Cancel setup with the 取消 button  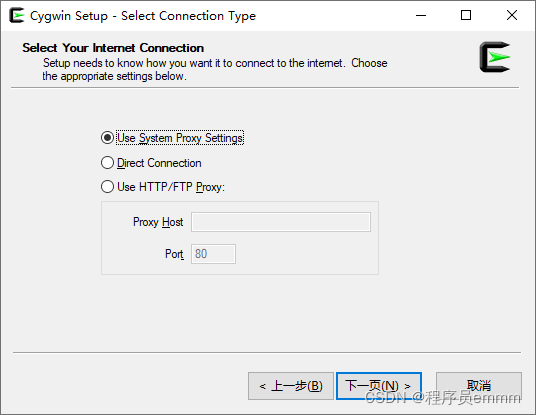[x=479, y=386]
